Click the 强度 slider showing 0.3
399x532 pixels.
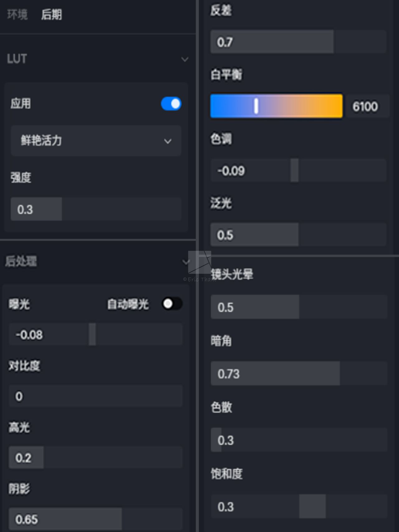[x=96, y=209]
